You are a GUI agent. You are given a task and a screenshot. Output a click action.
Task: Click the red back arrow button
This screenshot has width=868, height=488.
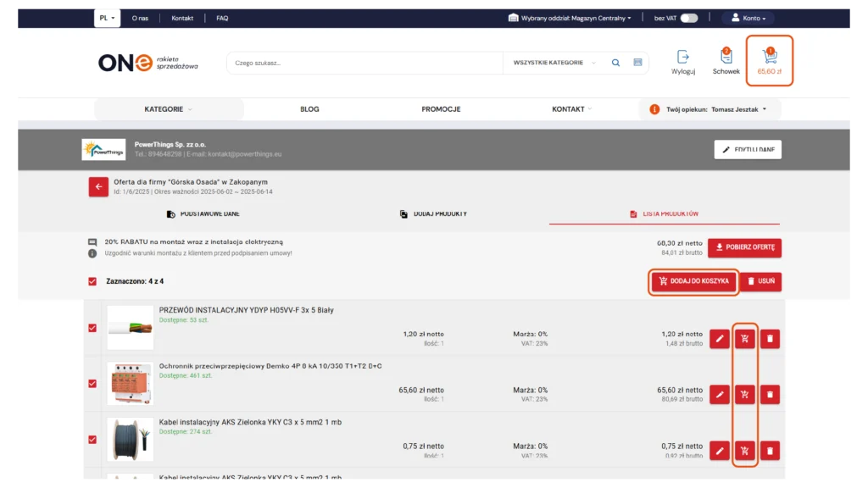(x=98, y=187)
